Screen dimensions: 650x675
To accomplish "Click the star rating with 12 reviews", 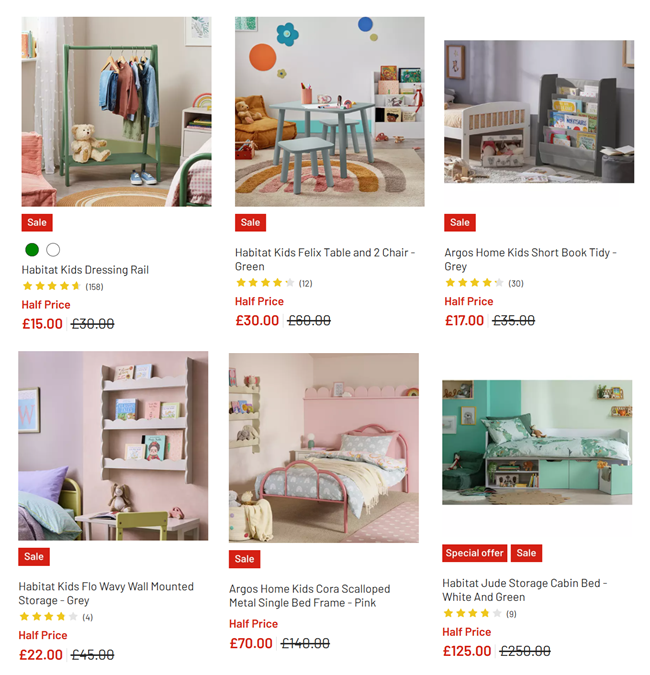I will click(x=274, y=283).
